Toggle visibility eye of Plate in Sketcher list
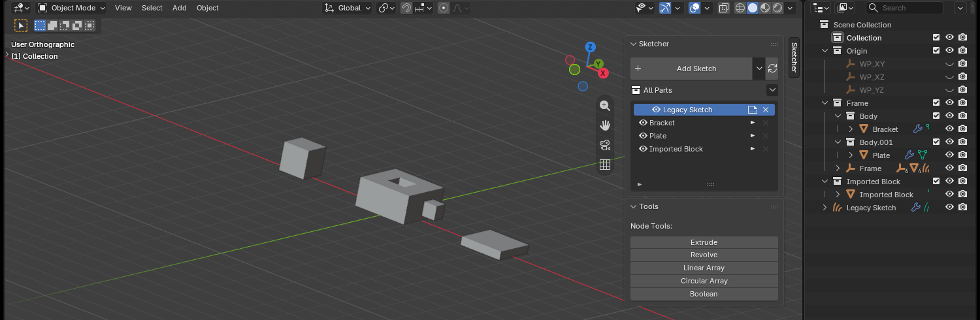Screen dimensions: 980x320 643,136
